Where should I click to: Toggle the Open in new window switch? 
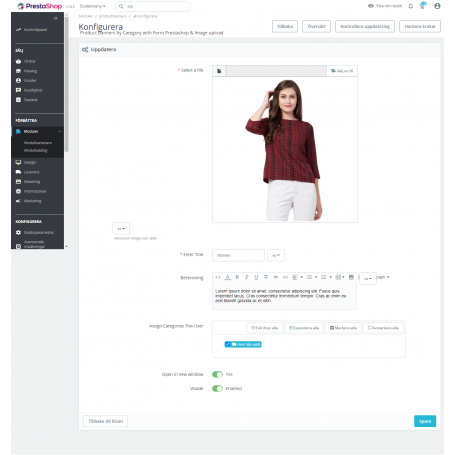(217, 374)
